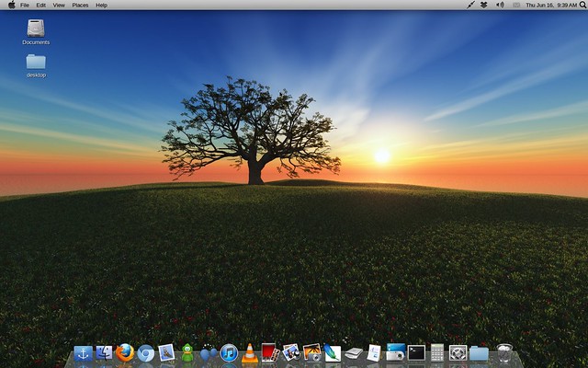Click the volume speaker icon
Image resolution: width=588 pixels, height=368 pixels.
click(x=500, y=5)
